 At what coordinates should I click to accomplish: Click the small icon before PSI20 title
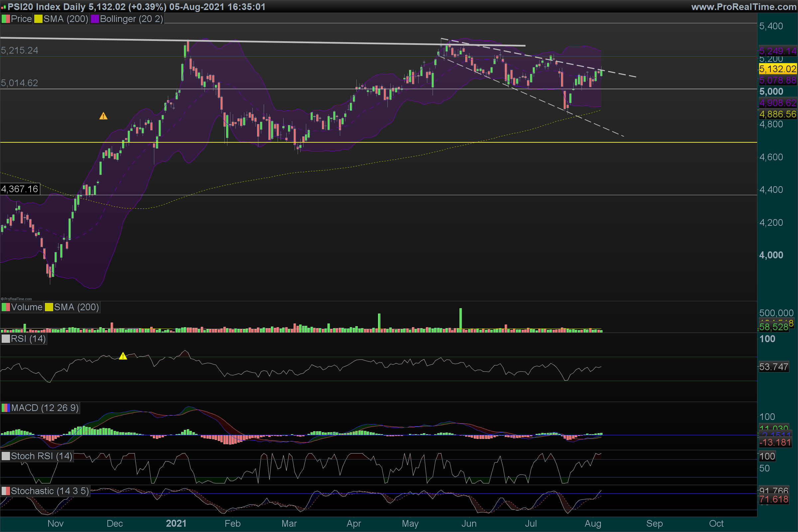coord(3,7)
